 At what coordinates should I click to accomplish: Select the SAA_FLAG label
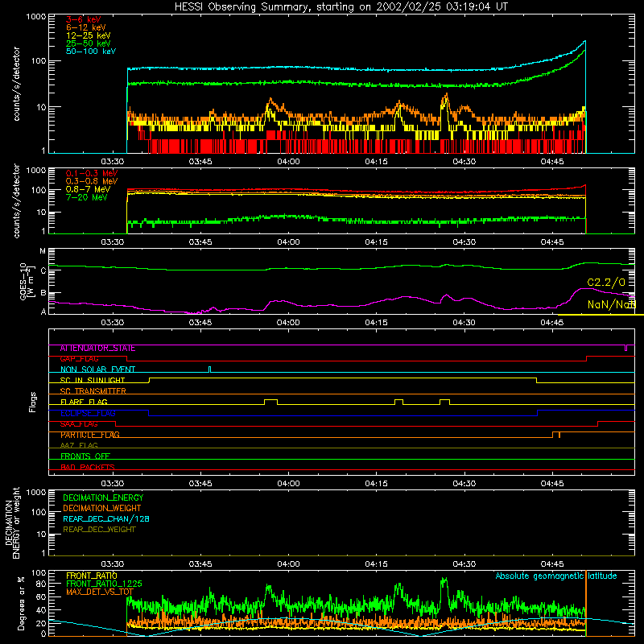coord(79,424)
